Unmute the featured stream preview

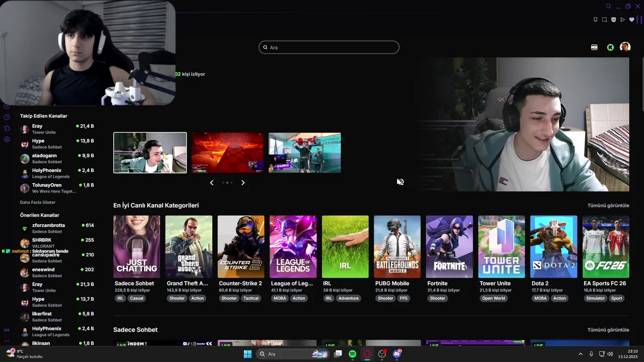400,182
